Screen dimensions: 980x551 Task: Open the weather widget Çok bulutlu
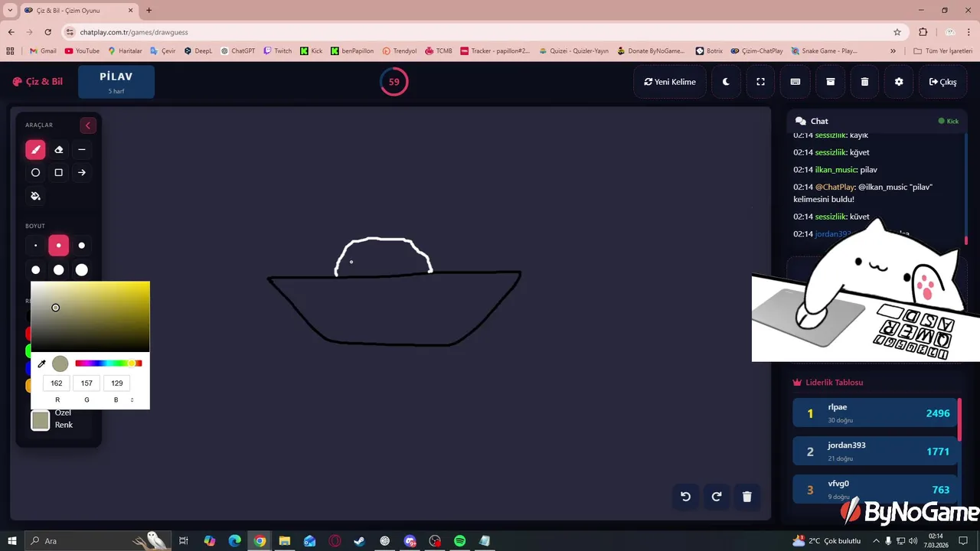(826, 541)
